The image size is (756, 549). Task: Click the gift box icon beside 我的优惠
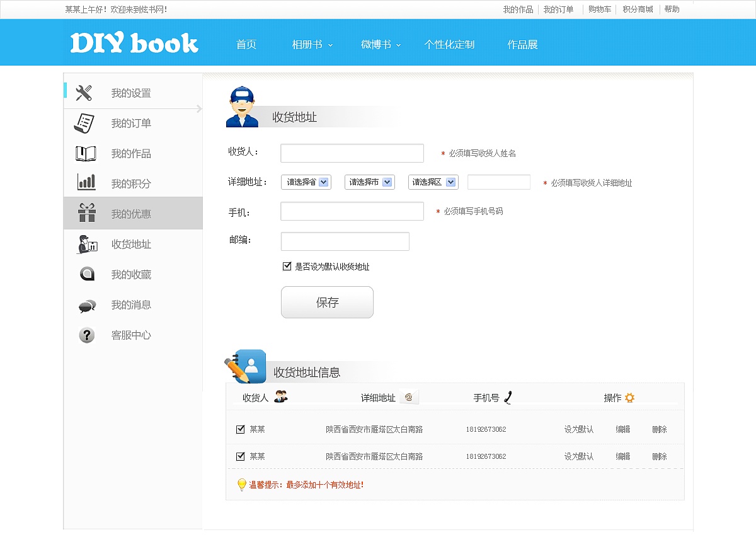(x=87, y=212)
